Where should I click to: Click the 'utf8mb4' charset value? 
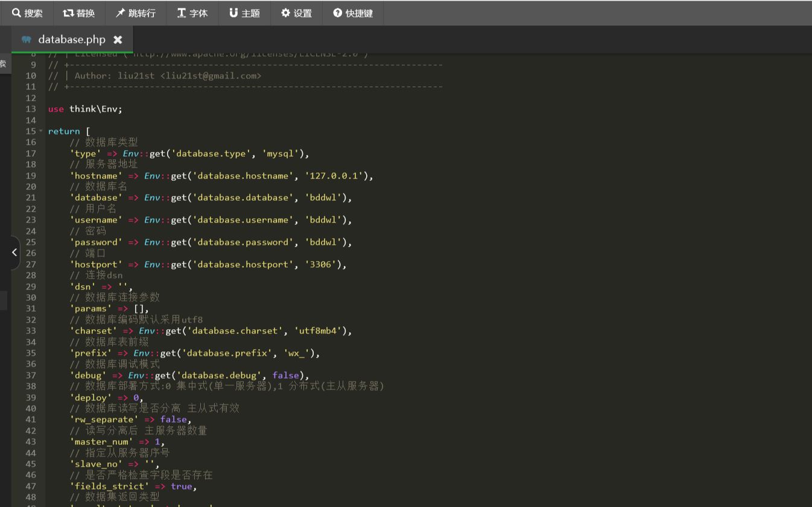point(318,331)
